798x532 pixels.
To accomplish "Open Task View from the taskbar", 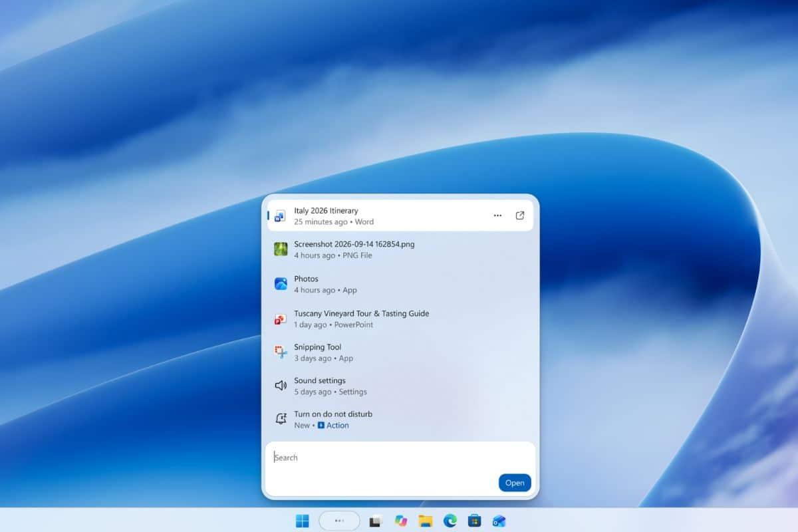I will (376, 521).
